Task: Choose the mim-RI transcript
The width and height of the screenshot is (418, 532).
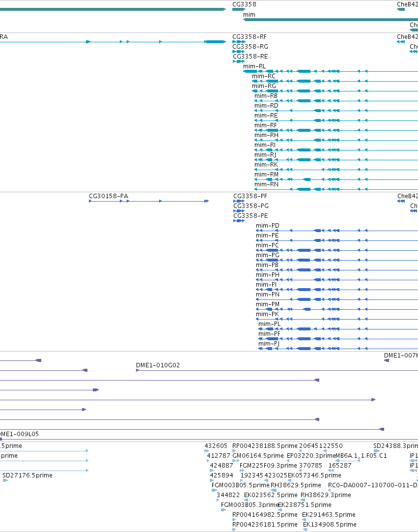Action: coord(265,145)
